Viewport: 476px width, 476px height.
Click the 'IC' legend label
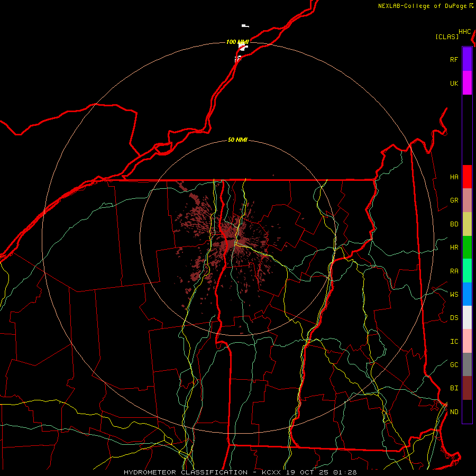coord(454,341)
